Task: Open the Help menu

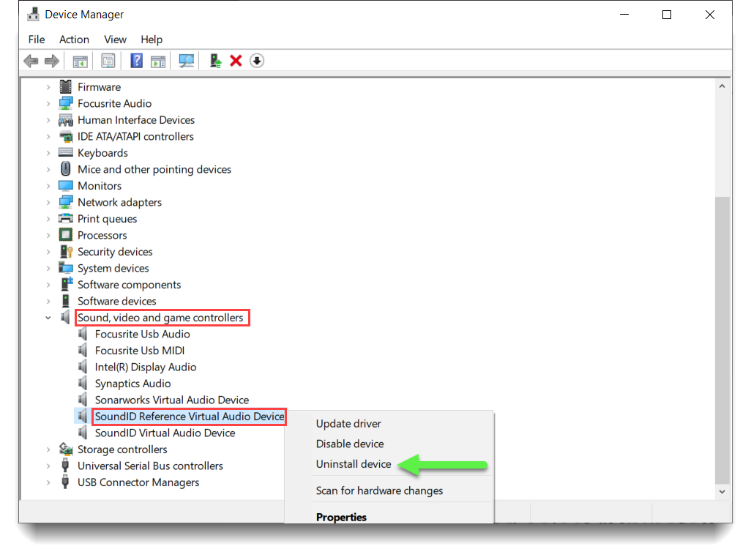Action: click(152, 40)
